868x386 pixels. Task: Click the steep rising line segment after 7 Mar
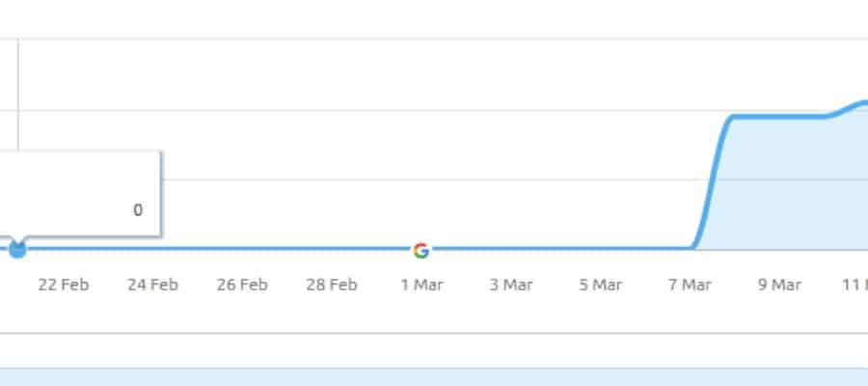[x=713, y=182]
